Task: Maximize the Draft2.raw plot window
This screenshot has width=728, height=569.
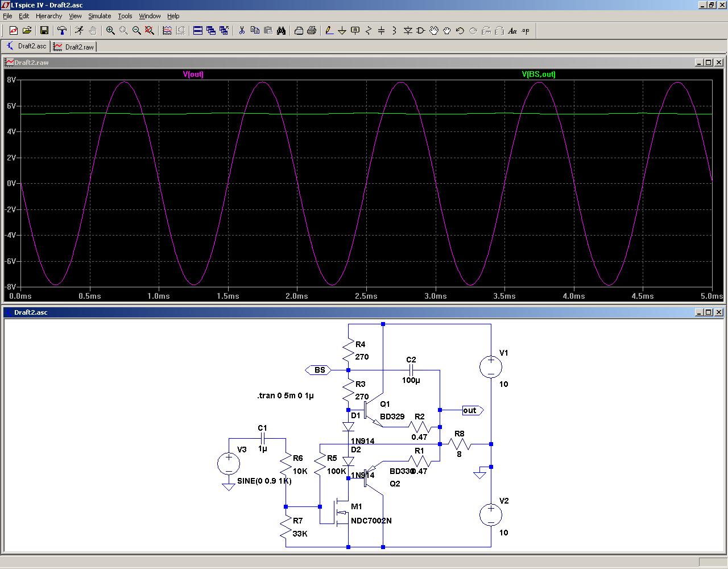Action: coord(709,63)
